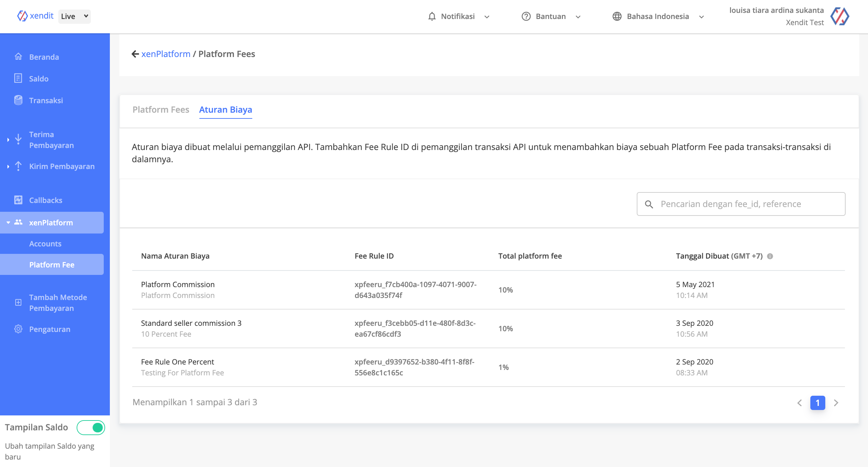Screen dimensions: 868x467
Task: Click the Pengaturan gear icon
Action: [x=18, y=329]
